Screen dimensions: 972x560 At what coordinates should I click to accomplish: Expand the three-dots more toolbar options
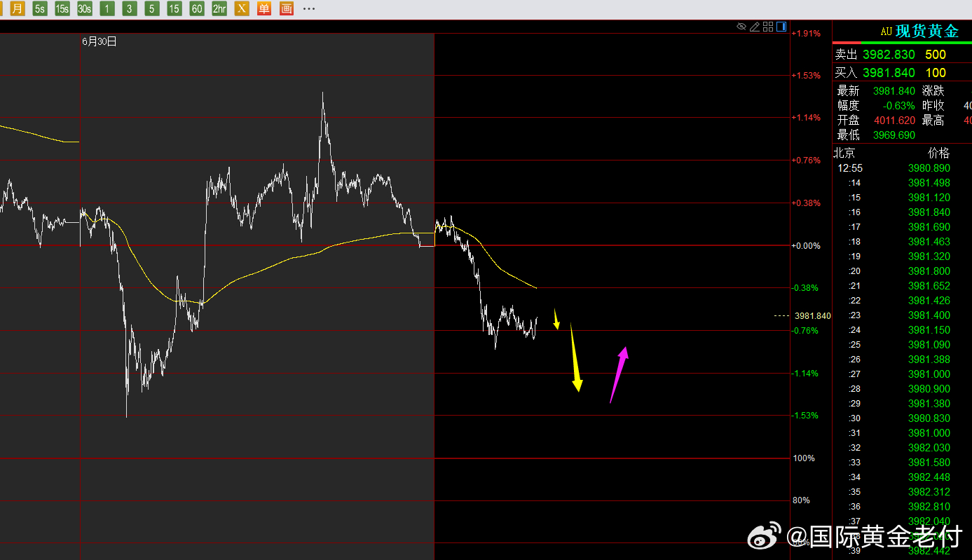pyautogui.click(x=309, y=8)
